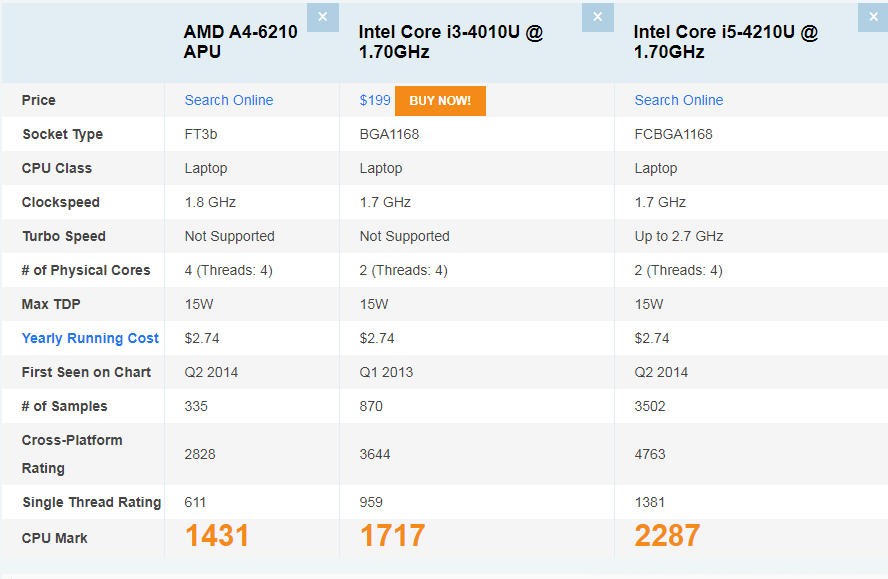Click the Single Thread Rating row label

pos(91,502)
